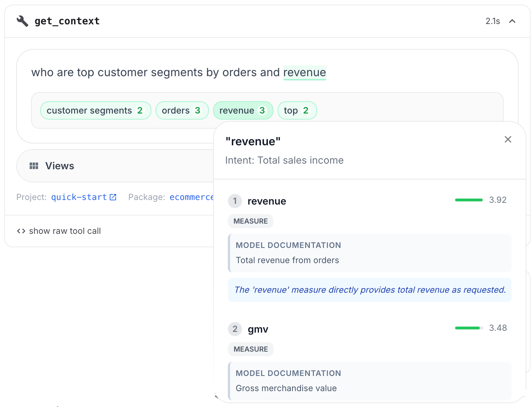
Task: Click the MEASURE badge under revenue
Action: 250,221
